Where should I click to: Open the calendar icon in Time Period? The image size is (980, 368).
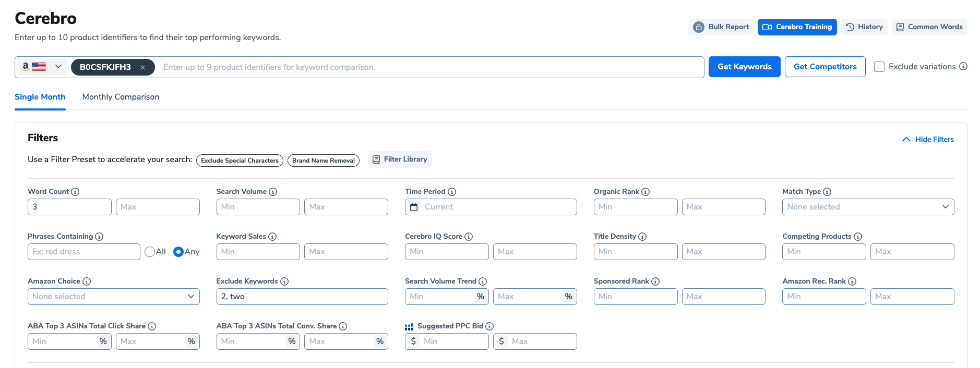[x=414, y=207]
